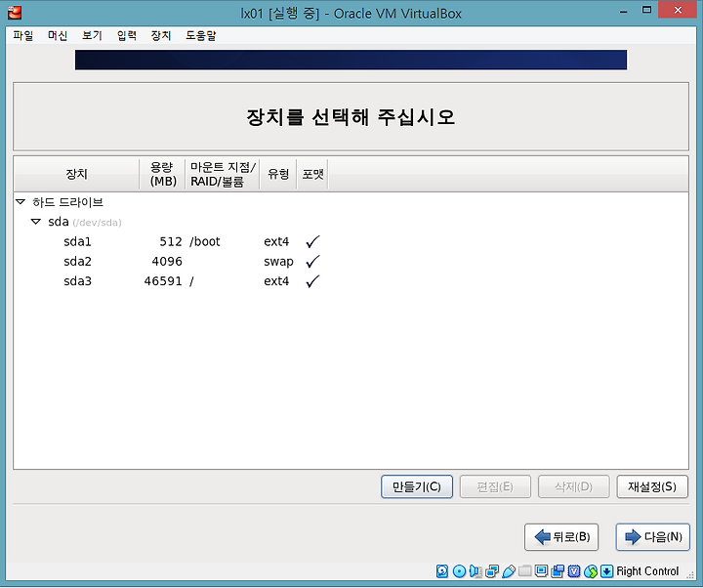Click the network adapters status icon
Screen dimensions: 703x588
[x=492, y=571]
